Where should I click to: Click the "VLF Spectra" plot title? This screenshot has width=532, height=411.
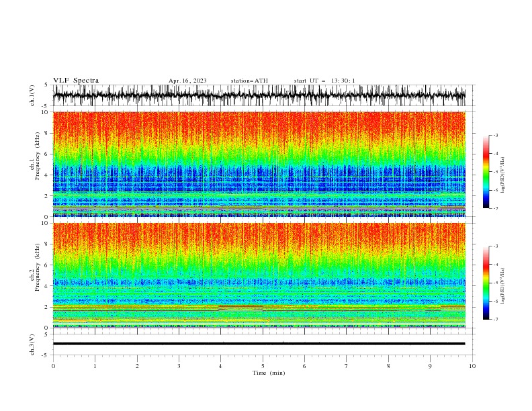pyautogui.click(x=76, y=81)
